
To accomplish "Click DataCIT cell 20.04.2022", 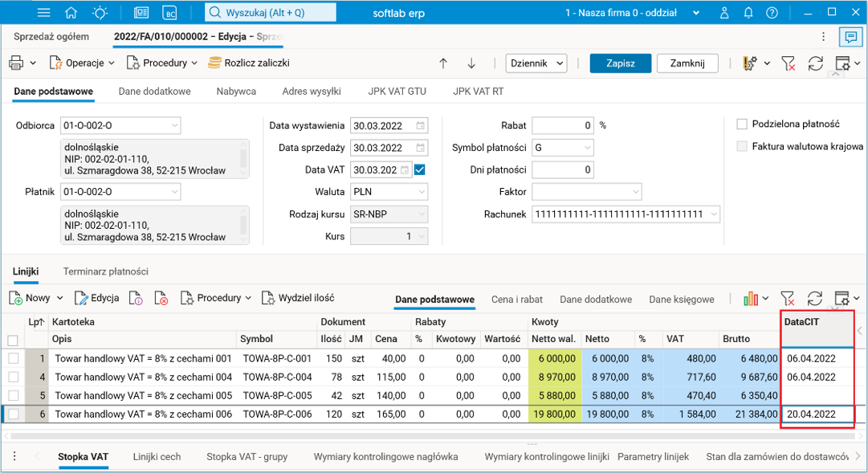I will 817,414.
